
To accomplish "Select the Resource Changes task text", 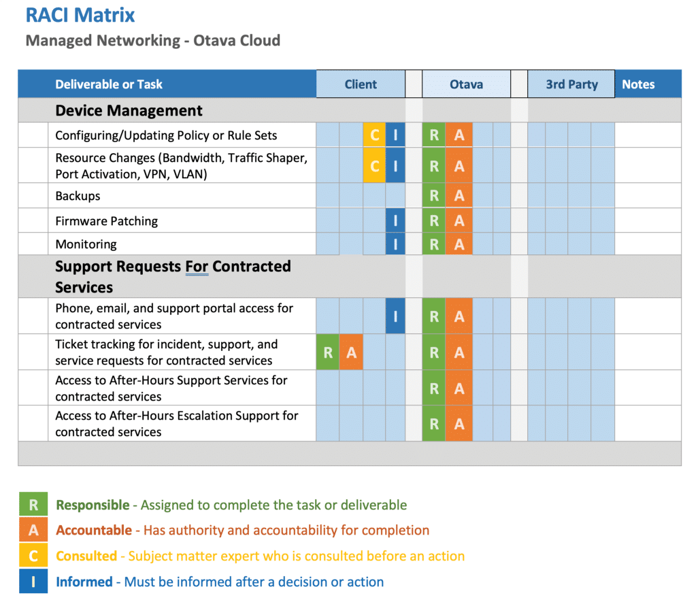I will tap(181, 165).
